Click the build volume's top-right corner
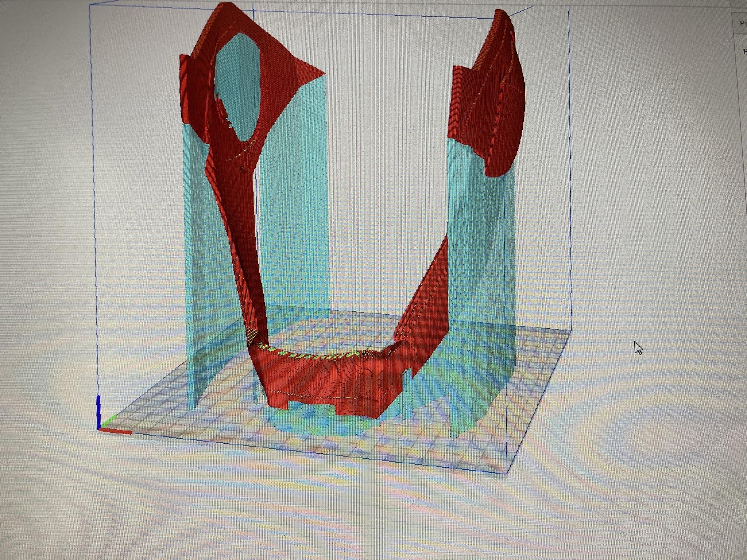Image resolution: width=747 pixels, height=560 pixels. [568, 6]
